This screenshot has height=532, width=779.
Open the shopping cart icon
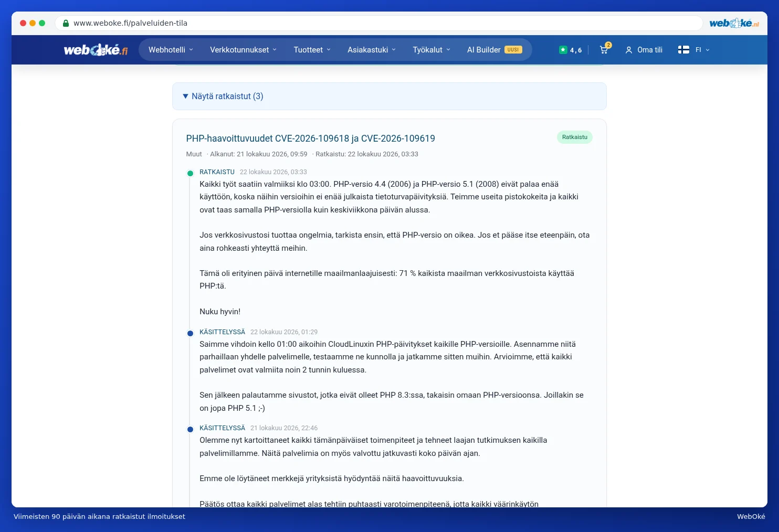tap(604, 50)
